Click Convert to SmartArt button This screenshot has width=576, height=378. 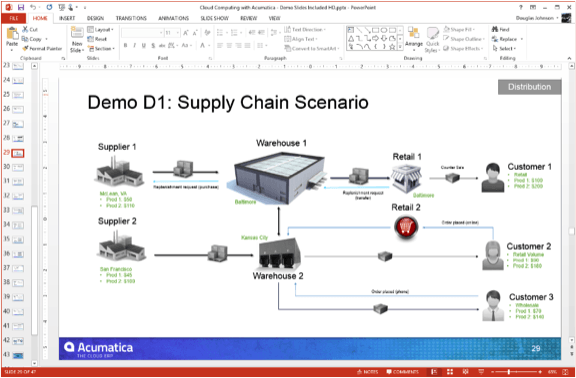(312, 48)
